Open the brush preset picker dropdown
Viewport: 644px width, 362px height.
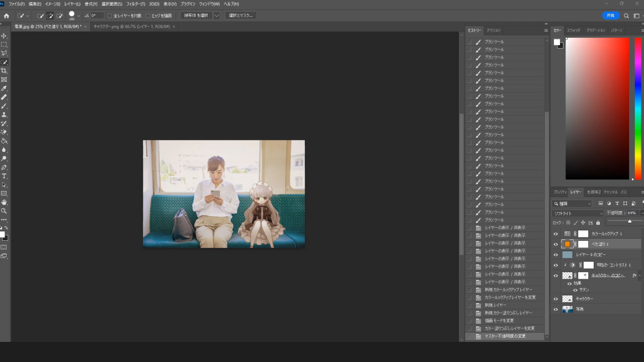point(78,16)
